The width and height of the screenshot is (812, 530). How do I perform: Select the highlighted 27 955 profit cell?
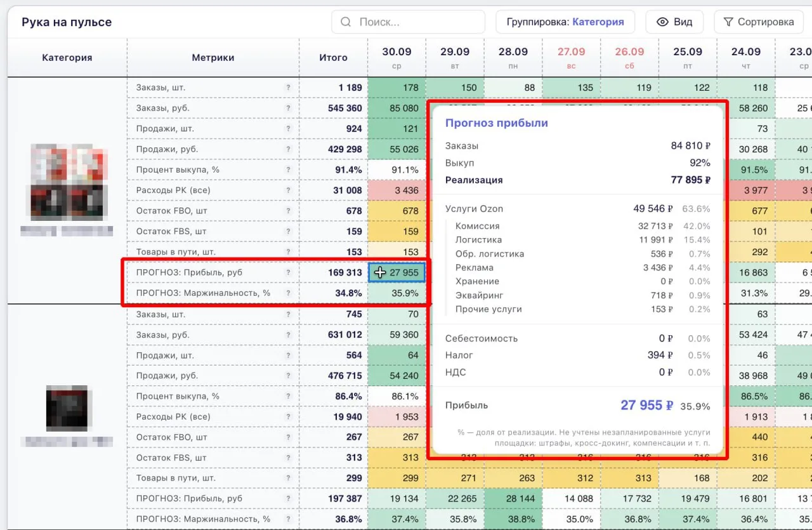tap(396, 272)
